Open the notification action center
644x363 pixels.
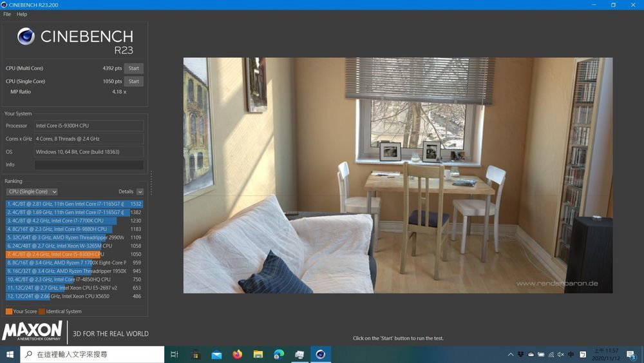tap(631, 355)
